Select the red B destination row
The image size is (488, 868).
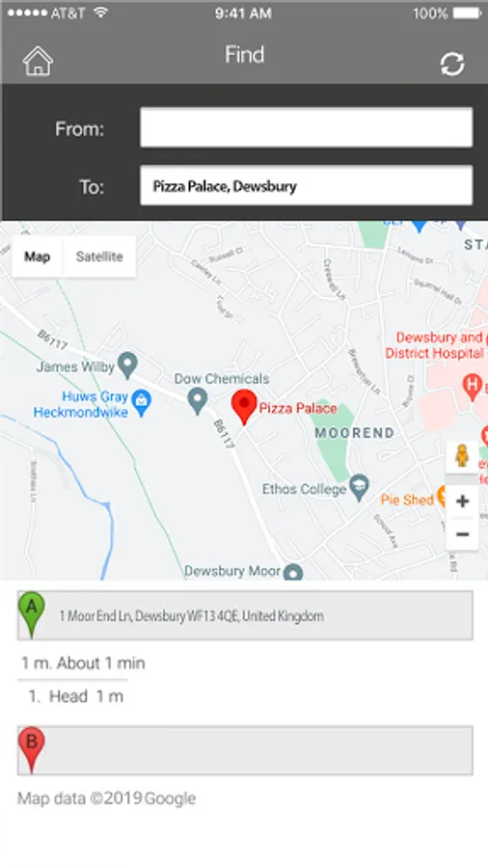(245, 750)
